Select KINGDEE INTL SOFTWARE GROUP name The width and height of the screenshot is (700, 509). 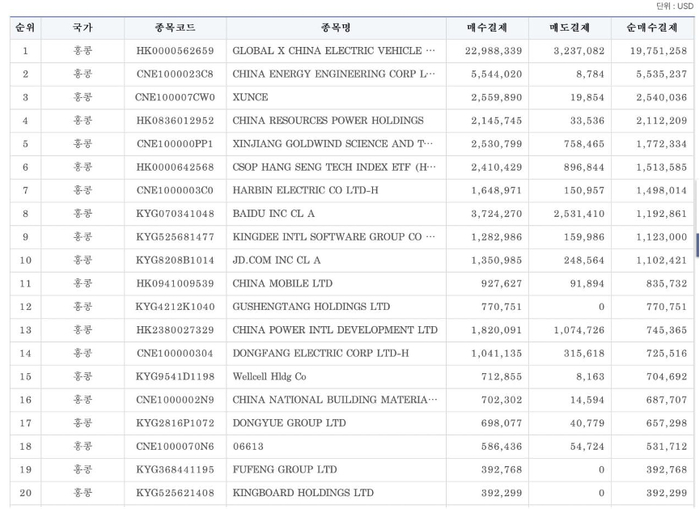click(333, 237)
